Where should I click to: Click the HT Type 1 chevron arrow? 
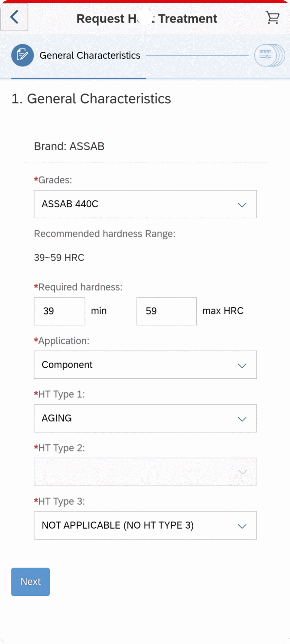coord(242,419)
